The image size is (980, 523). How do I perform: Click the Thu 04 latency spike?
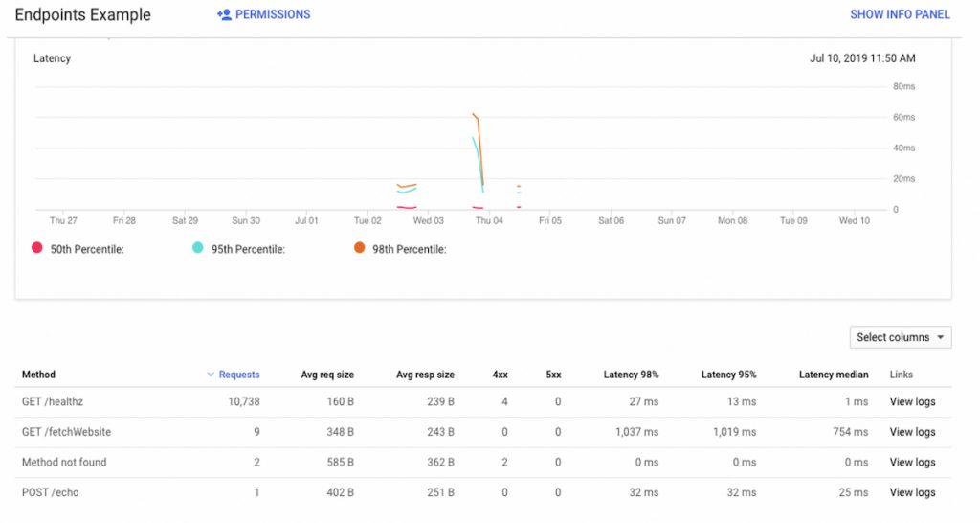point(479,150)
